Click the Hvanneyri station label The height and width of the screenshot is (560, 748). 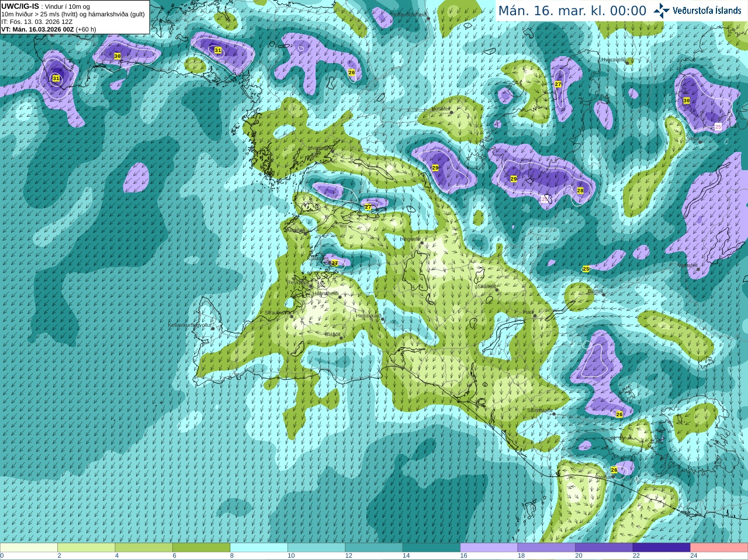pos(320,148)
